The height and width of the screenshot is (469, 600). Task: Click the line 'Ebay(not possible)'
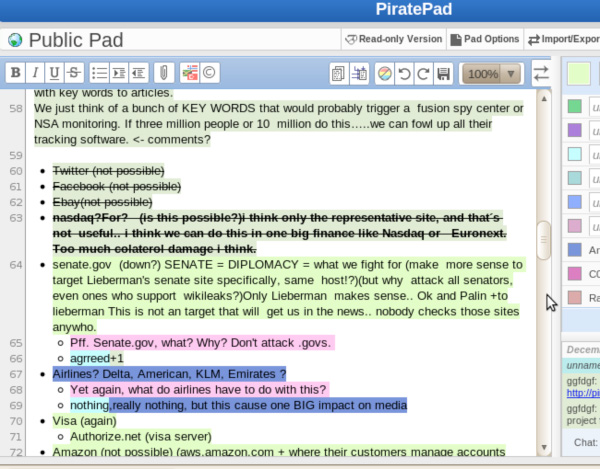(x=102, y=202)
